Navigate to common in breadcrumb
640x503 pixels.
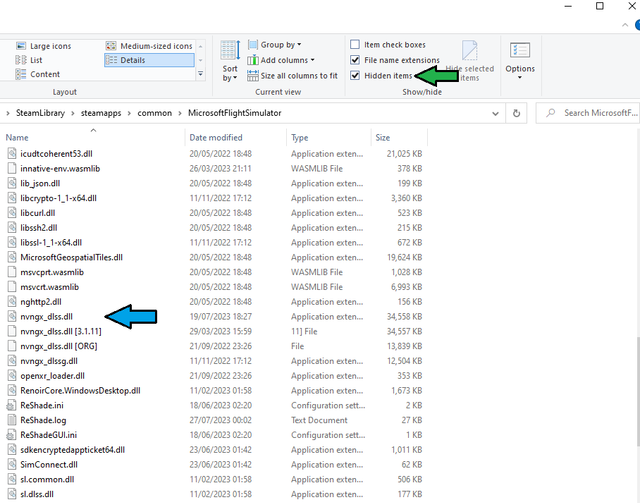[x=155, y=113]
